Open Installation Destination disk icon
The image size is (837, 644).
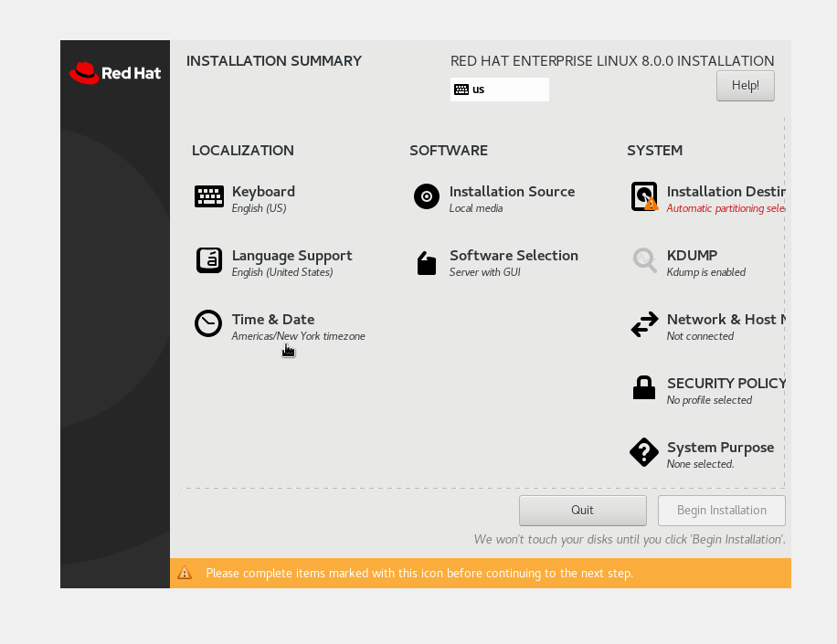pyautogui.click(x=644, y=196)
